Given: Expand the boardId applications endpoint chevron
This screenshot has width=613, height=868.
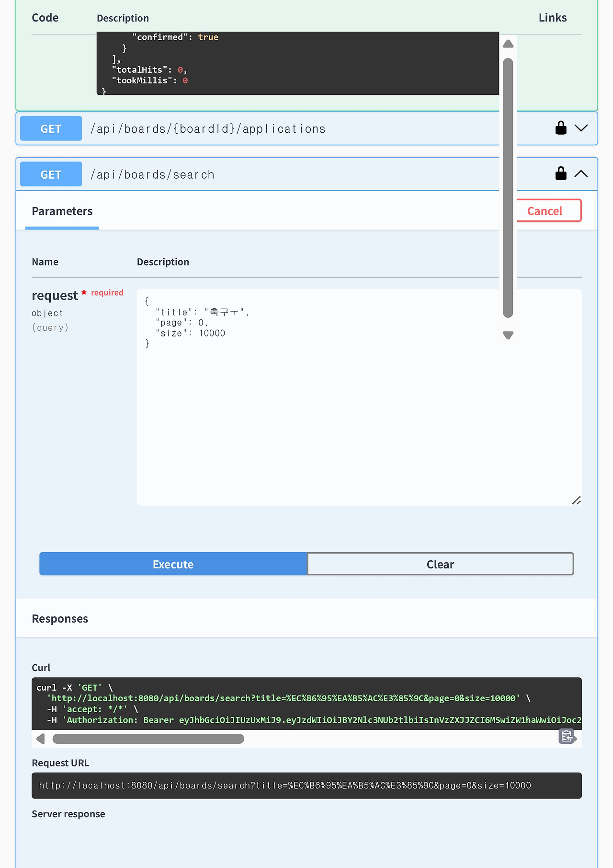Looking at the screenshot, I should [581, 128].
